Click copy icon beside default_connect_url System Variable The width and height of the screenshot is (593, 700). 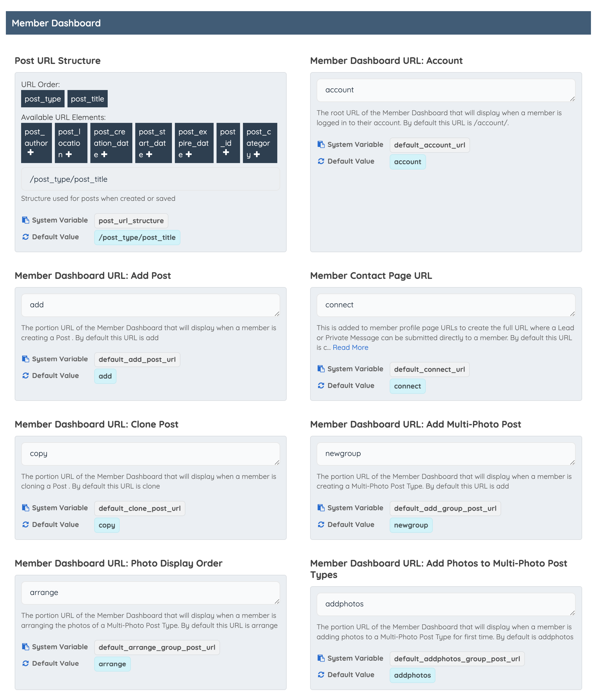[x=321, y=369]
